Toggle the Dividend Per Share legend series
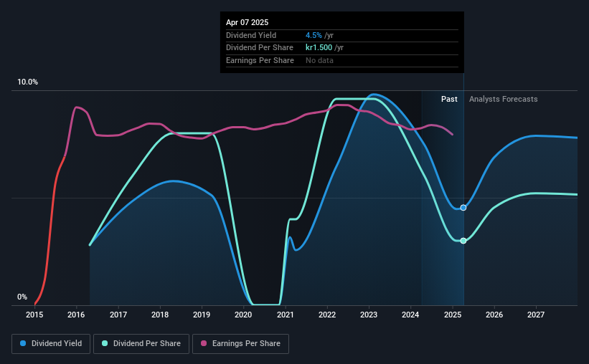Image resolution: width=589 pixels, height=364 pixels. point(141,344)
